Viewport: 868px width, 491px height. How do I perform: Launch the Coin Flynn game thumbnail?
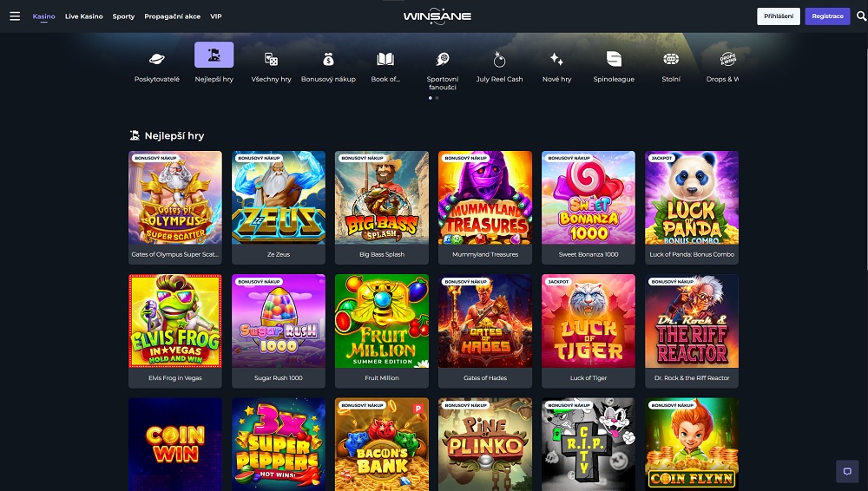pos(692,444)
